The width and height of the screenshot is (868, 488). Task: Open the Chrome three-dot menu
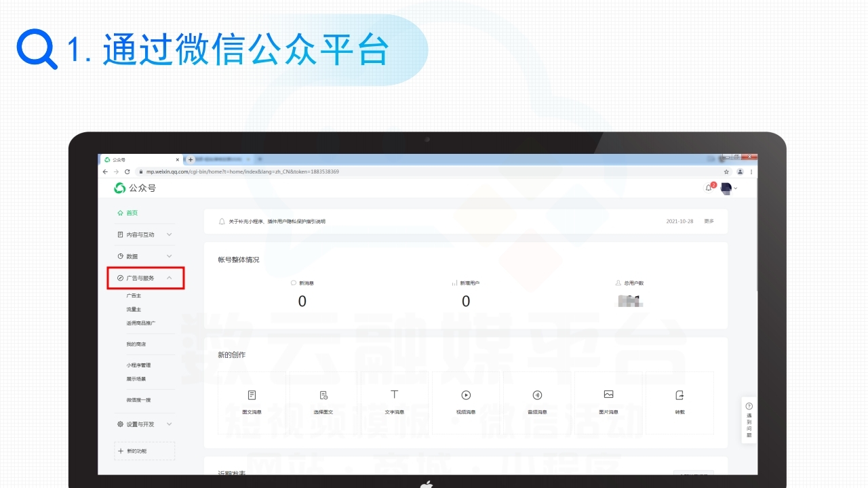click(751, 171)
